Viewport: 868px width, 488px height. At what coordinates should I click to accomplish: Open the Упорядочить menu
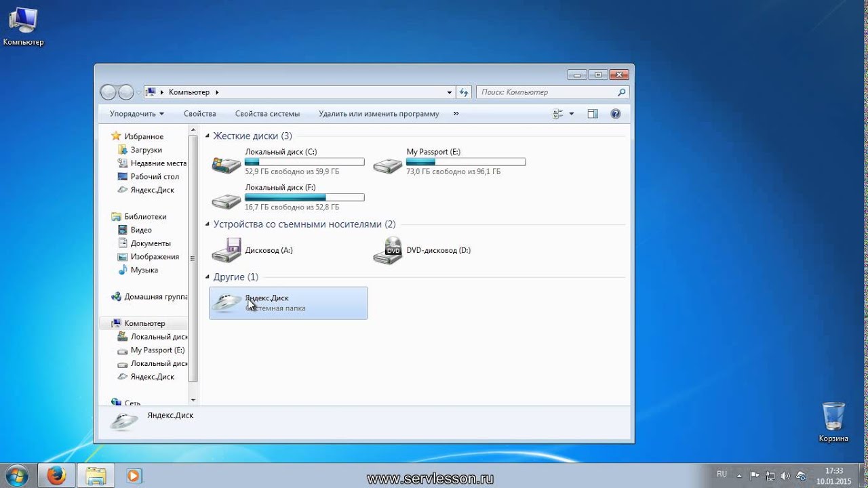136,114
